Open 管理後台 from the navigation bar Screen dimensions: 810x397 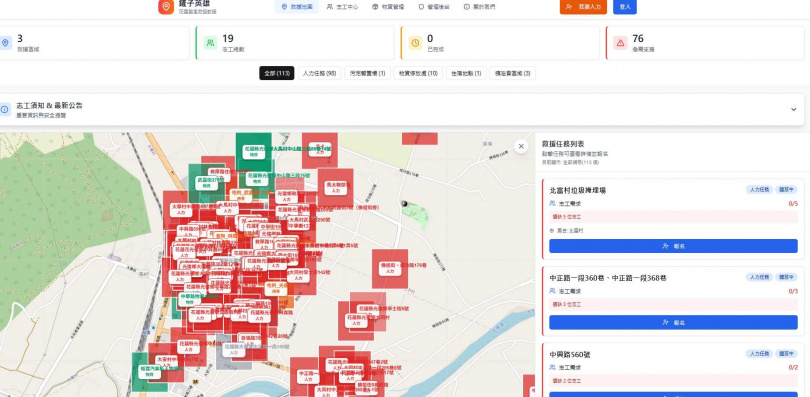(434, 7)
